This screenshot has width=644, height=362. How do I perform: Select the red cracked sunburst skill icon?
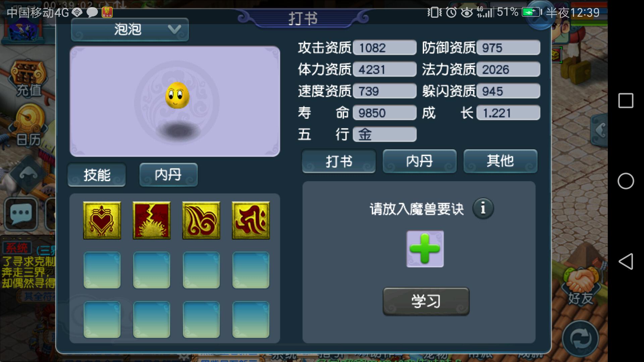pos(152,220)
